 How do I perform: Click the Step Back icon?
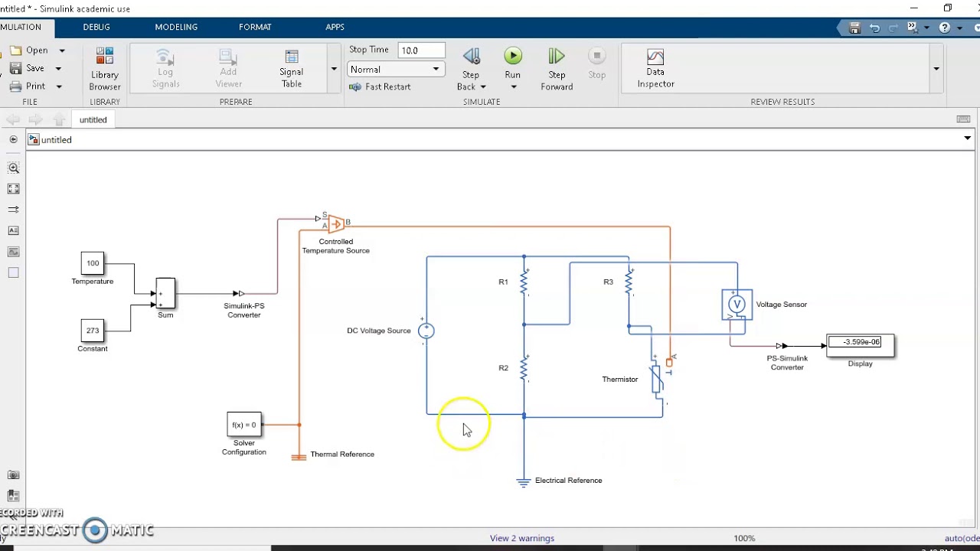(471, 56)
